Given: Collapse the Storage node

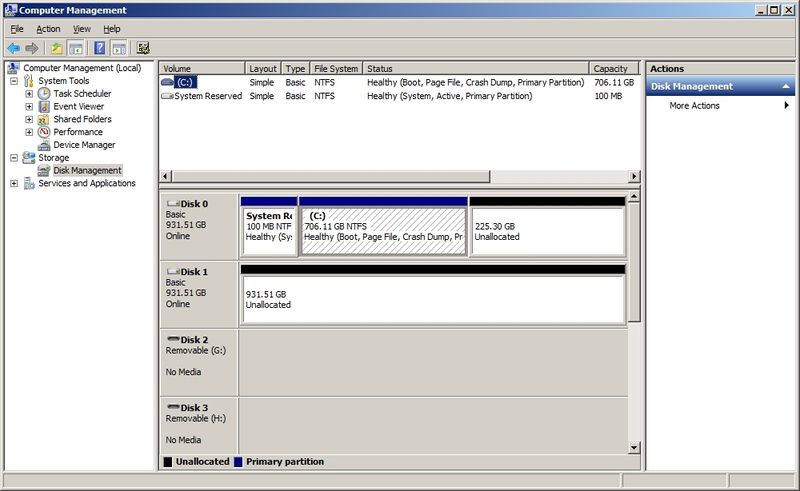Looking at the screenshot, I should click(14, 158).
